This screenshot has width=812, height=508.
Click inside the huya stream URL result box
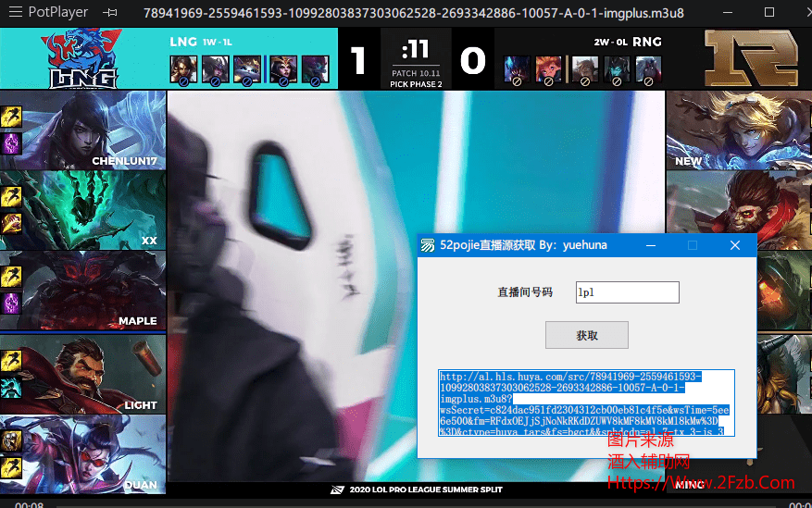[586, 403]
